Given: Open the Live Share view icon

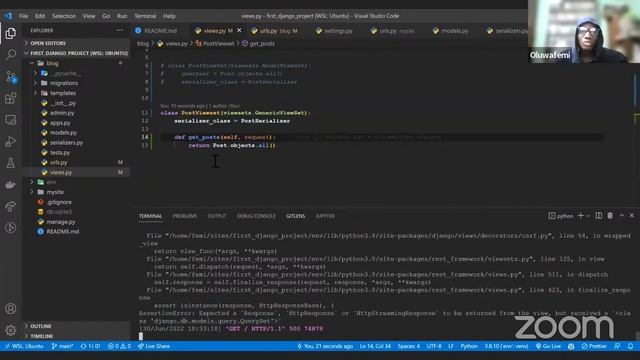Looking at the screenshot, I should pos(11,206).
